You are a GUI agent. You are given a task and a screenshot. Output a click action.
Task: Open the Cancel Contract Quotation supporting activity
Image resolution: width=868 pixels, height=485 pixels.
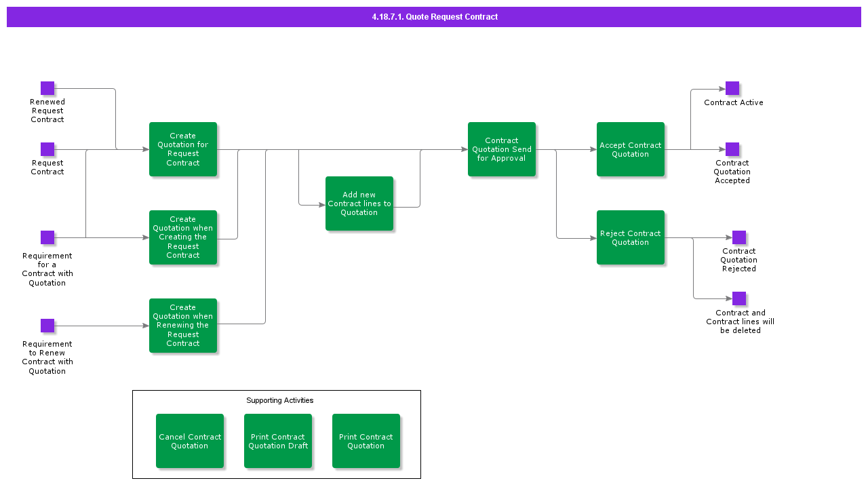[x=190, y=441]
